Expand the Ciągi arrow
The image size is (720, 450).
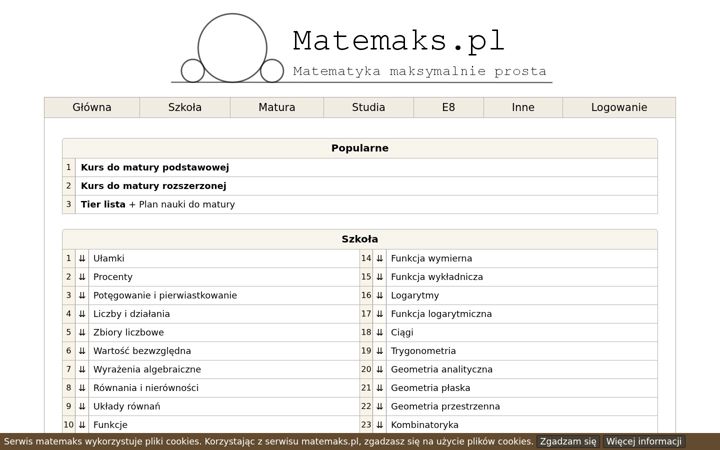pos(379,332)
